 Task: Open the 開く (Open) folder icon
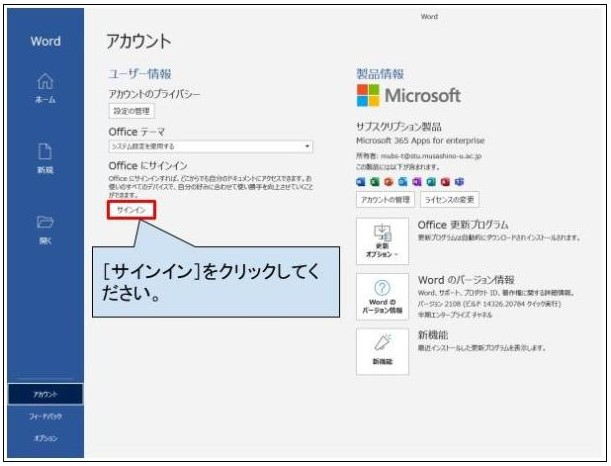tap(45, 230)
